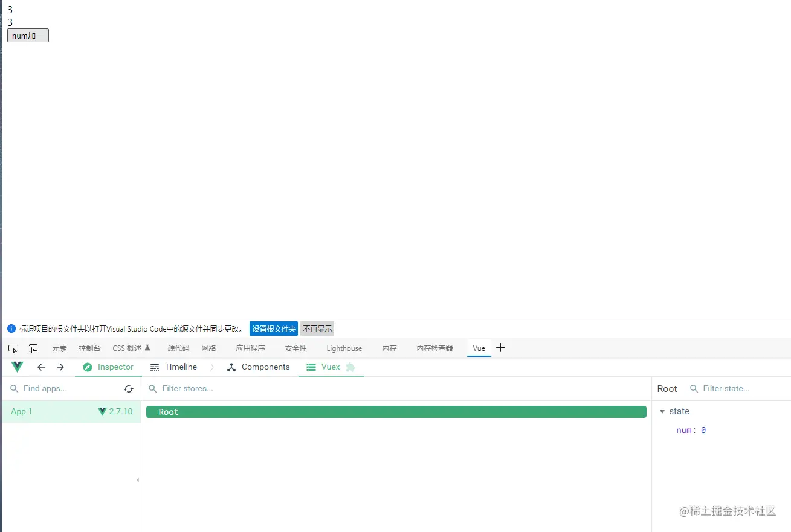The height and width of the screenshot is (532, 791).
Task: Select App 1 in apps list
Action: (x=71, y=412)
